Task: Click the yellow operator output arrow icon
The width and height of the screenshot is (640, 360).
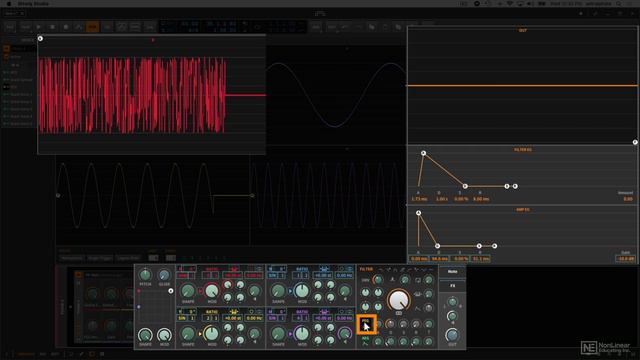Action: coord(200,333)
